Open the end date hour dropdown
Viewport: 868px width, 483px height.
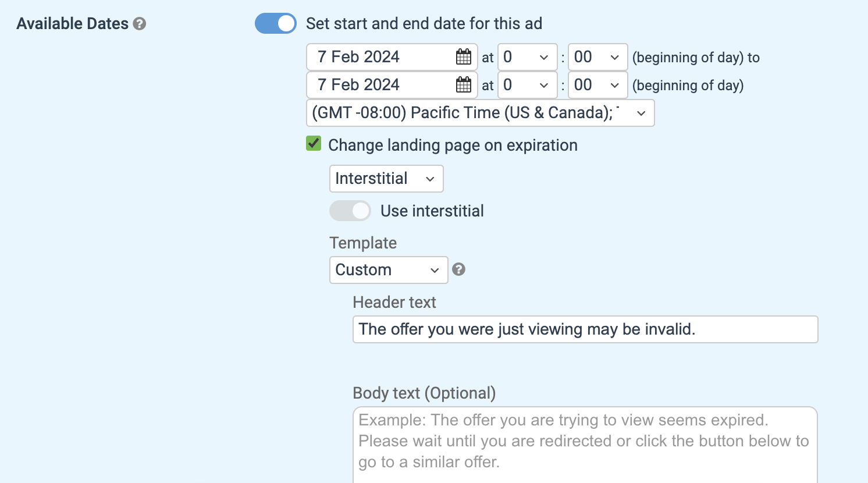click(x=528, y=85)
